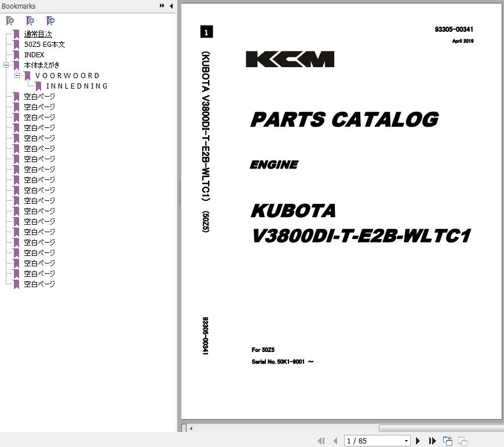Click the ENGINE subtitle on the page
This screenshot has height=447, width=504.
(274, 164)
